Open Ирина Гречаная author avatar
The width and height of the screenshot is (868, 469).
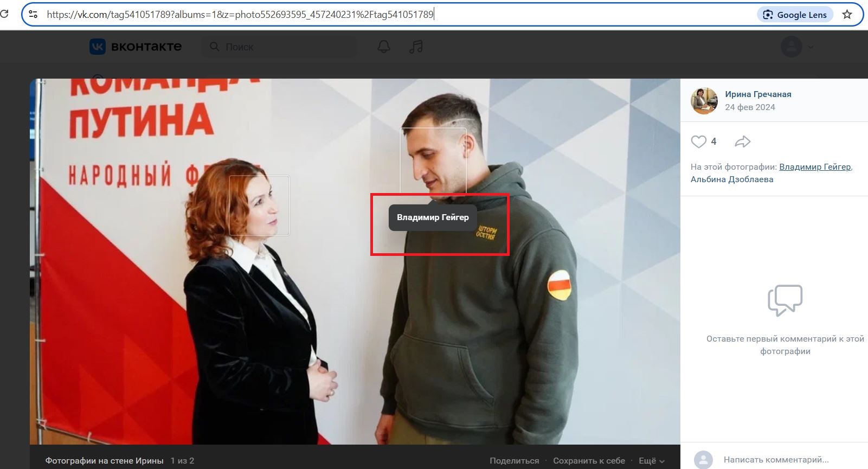coord(704,100)
